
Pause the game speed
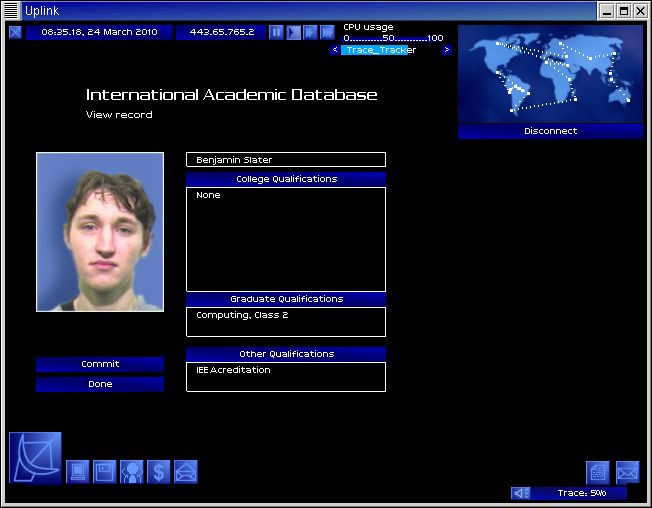tap(276, 32)
